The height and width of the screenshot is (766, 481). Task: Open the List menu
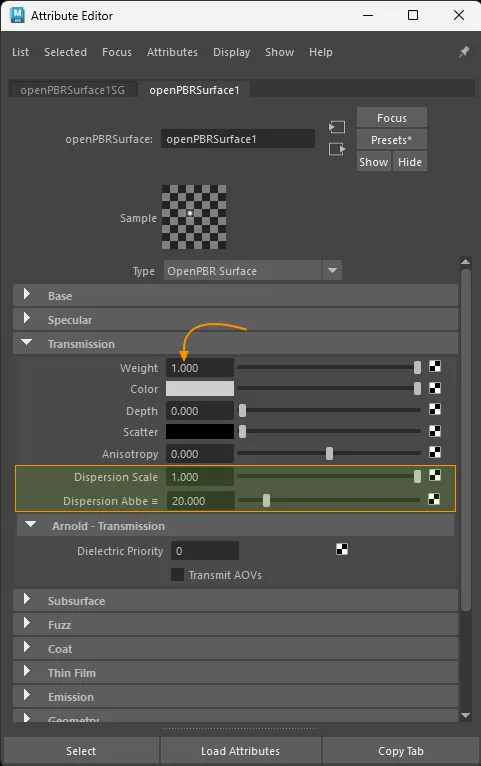tap(21, 52)
